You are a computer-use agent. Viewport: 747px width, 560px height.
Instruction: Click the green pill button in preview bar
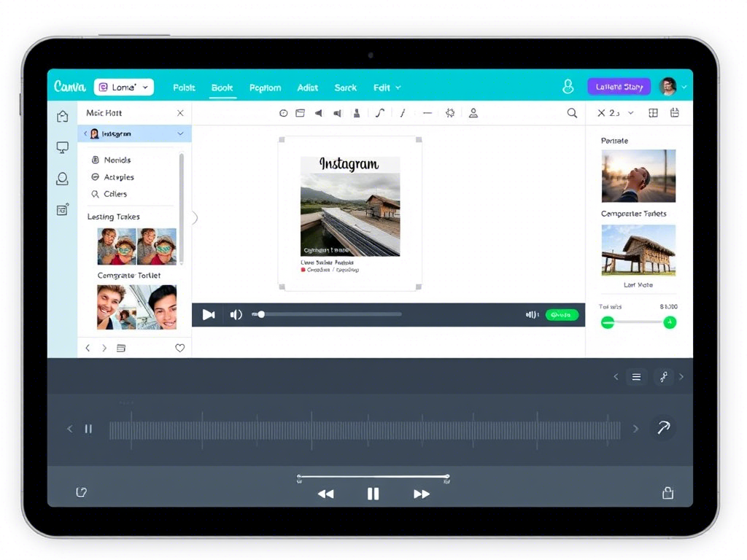click(562, 315)
